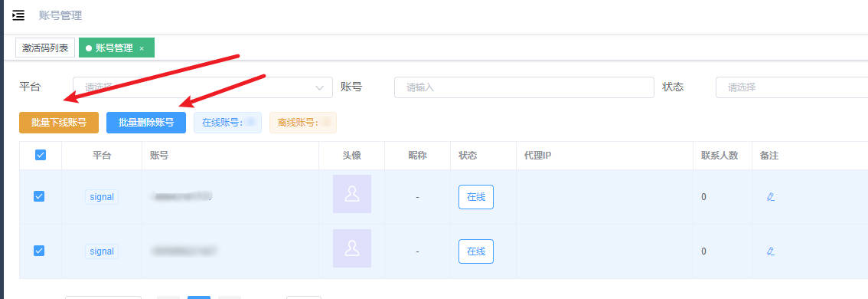Switch to the 账号管理 tab
This screenshot has width=868, height=299.
114,48
